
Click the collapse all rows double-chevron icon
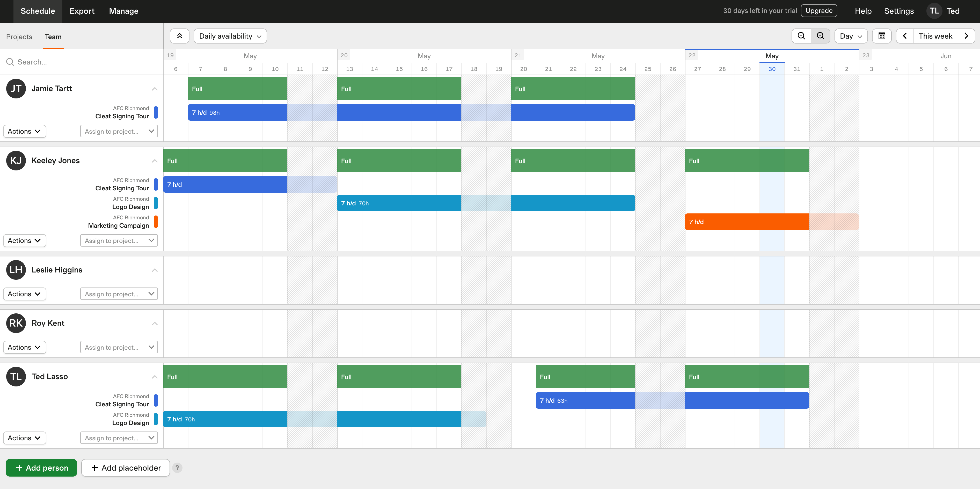pyautogui.click(x=179, y=36)
